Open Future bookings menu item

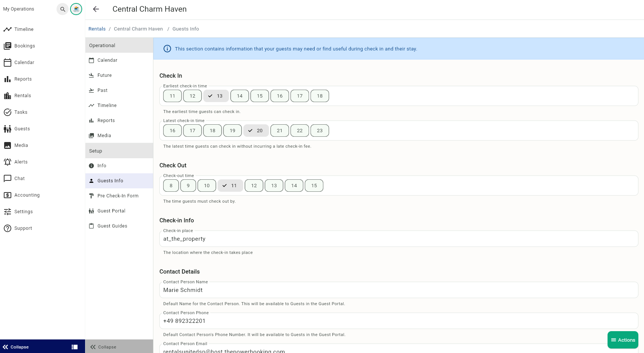pos(119,75)
